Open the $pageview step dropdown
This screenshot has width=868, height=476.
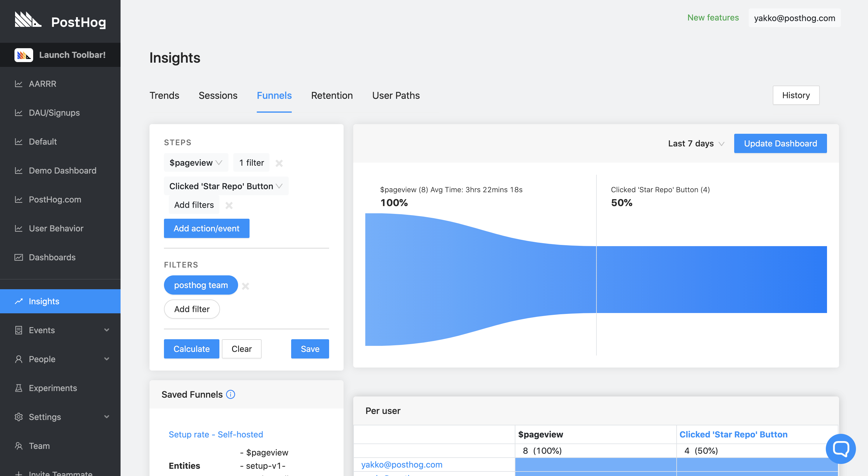196,163
